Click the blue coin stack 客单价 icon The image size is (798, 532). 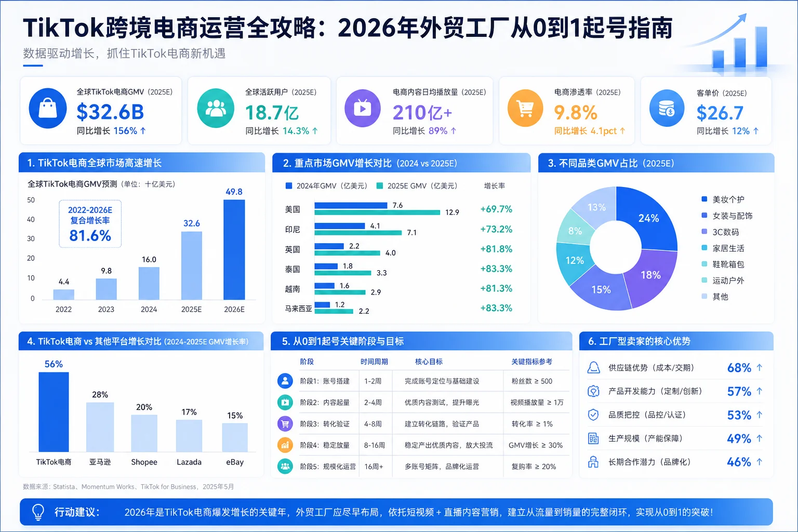pyautogui.click(x=667, y=109)
